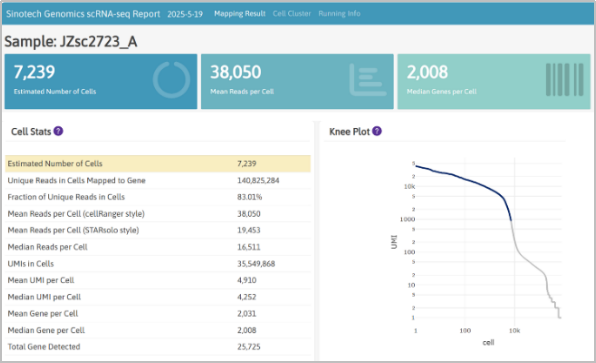The height and width of the screenshot is (363, 596).
Task: Click the 38,050 Mean Reads per Cell card
Action: click(297, 81)
